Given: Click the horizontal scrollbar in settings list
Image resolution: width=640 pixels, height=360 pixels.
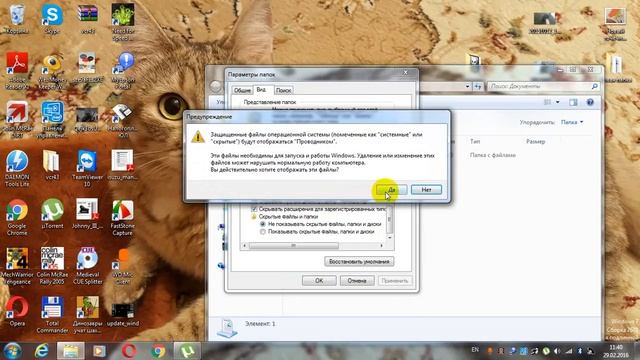Looking at the screenshot, I should pyautogui.click(x=293, y=245).
